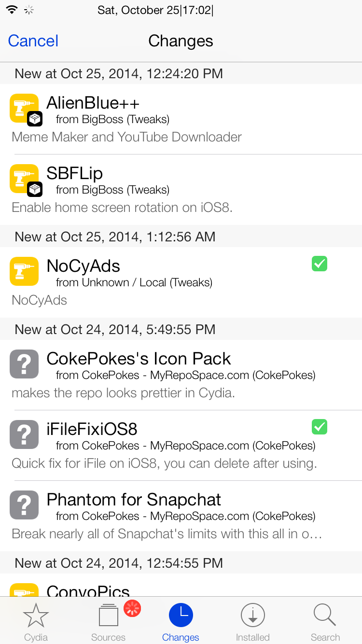The image size is (362, 644).
Task: Tap the red loading badge on Sources
Action: (x=132, y=608)
